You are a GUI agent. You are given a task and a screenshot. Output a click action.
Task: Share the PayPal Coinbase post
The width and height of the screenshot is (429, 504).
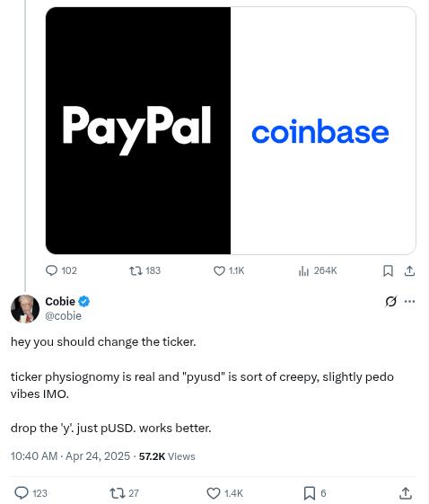[409, 271]
